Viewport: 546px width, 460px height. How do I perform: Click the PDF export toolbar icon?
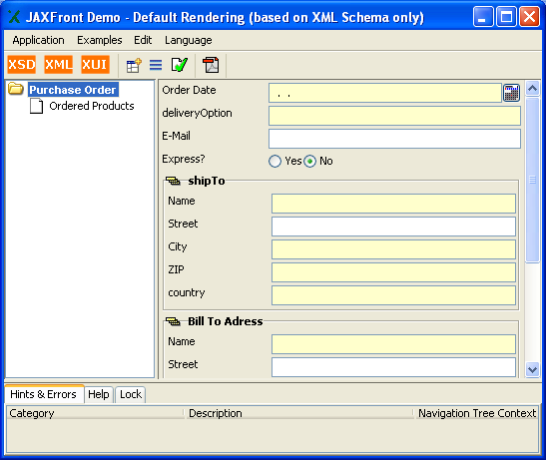[x=211, y=65]
